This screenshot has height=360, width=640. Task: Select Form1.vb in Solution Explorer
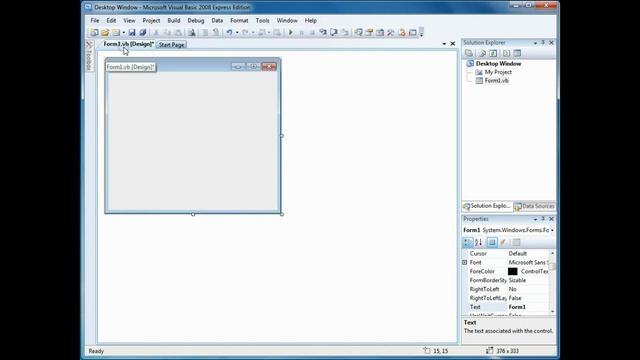[496, 80]
